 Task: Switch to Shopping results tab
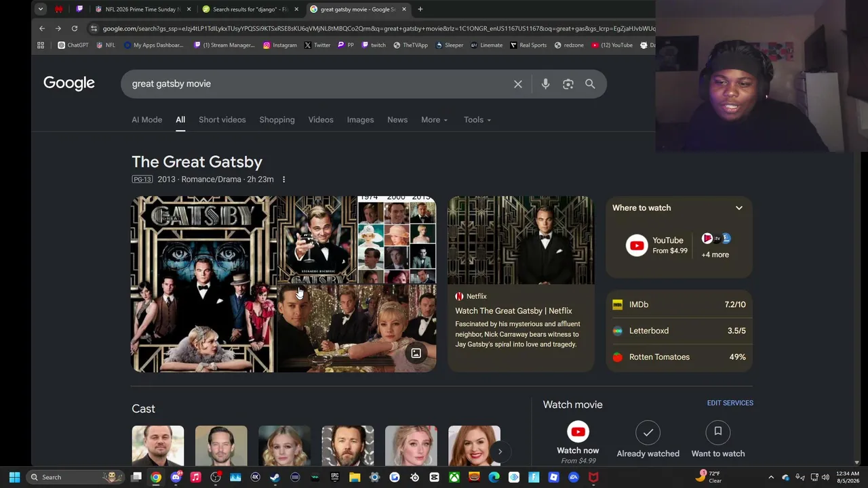(277, 120)
